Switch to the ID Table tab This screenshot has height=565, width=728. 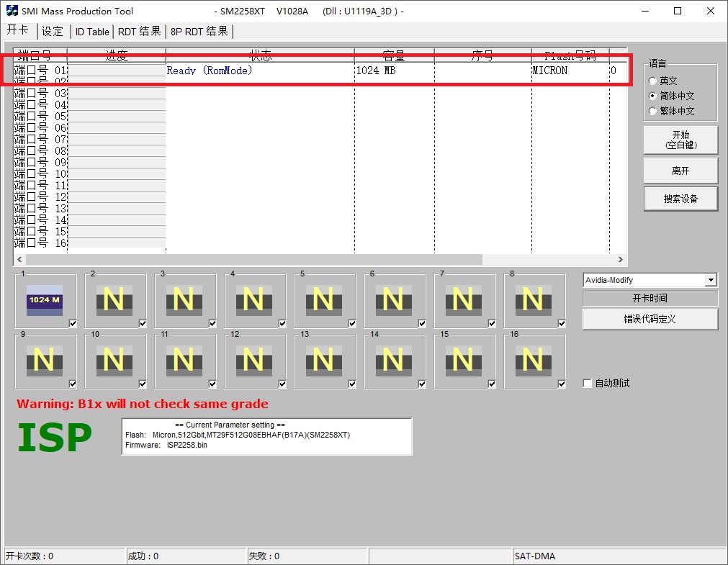[x=92, y=32]
